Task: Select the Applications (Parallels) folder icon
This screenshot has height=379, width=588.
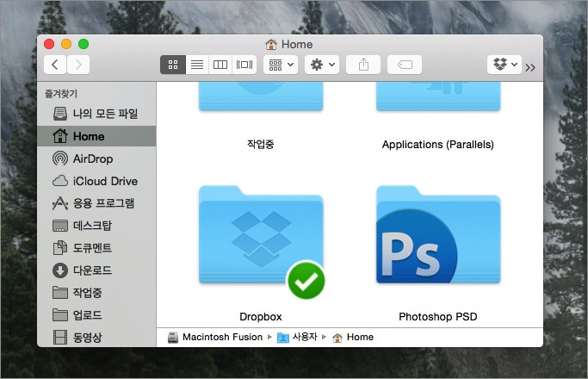Action: (x=438, y=96)
